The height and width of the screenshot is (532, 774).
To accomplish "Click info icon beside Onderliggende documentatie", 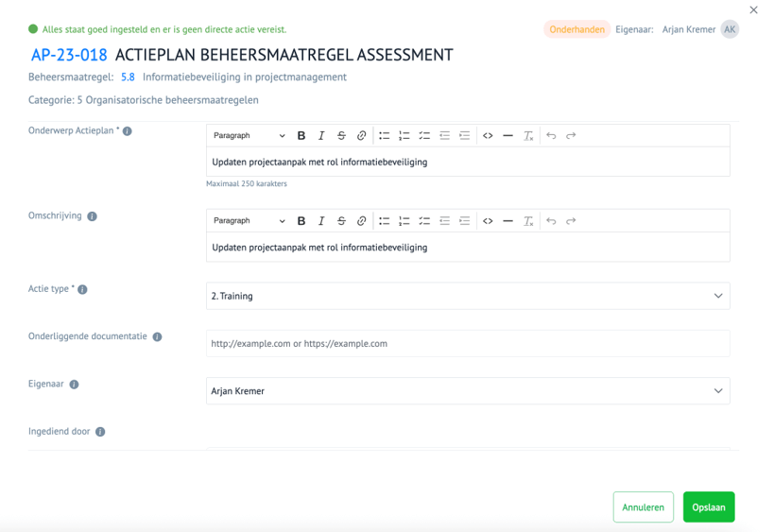I will click(x=157, y=336).
